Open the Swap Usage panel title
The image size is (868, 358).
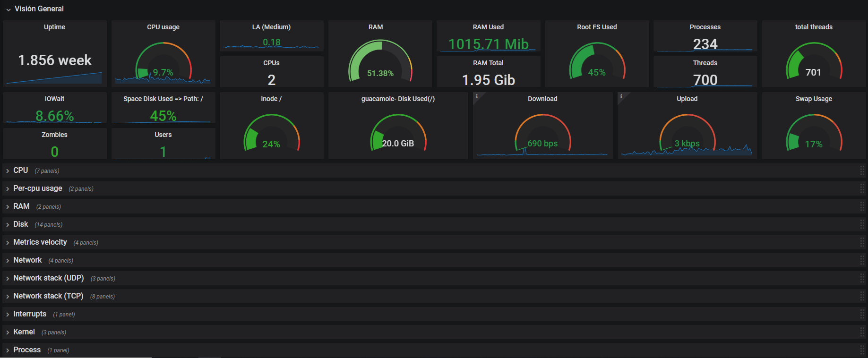point(814,99)
